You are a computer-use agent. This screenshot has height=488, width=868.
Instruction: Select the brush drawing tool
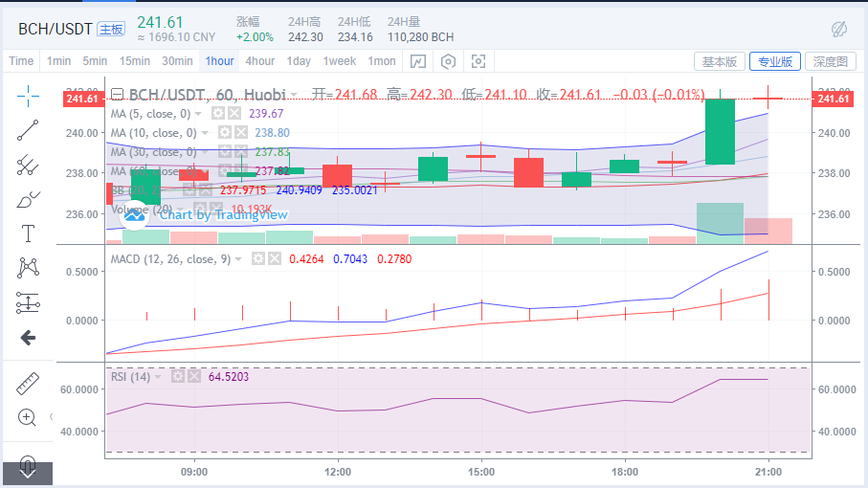tap(28, 199)
